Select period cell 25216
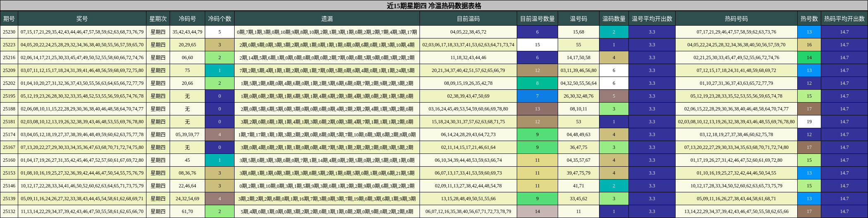Image resolution: width=868 pixels, height=218 pixels. tap(9, 57)
